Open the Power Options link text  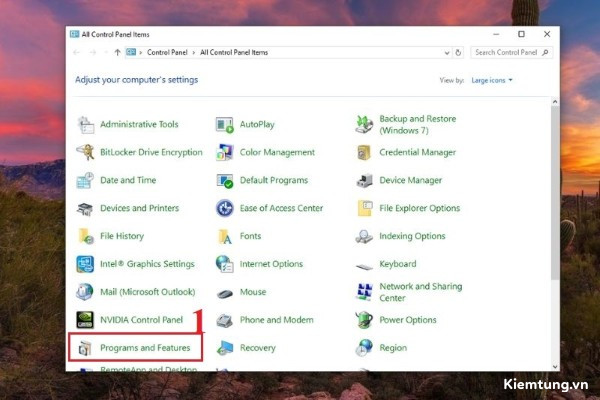(x=408, y=320)
